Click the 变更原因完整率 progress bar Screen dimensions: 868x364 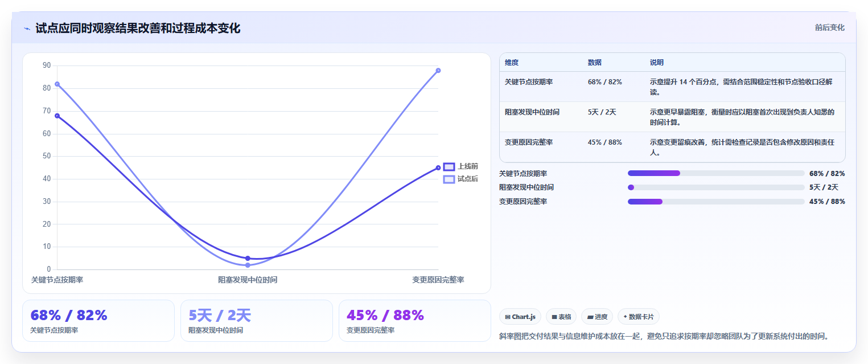[716, 202]
